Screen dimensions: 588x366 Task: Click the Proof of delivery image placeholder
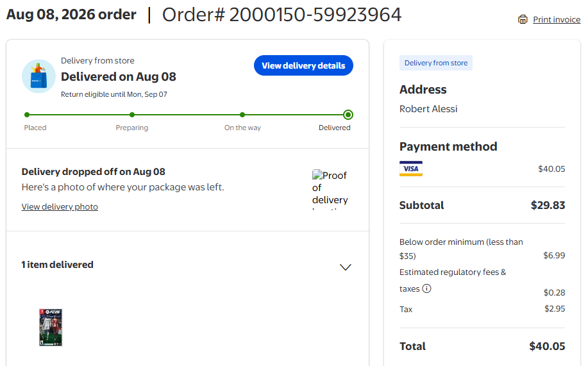[x=330, y=189]
